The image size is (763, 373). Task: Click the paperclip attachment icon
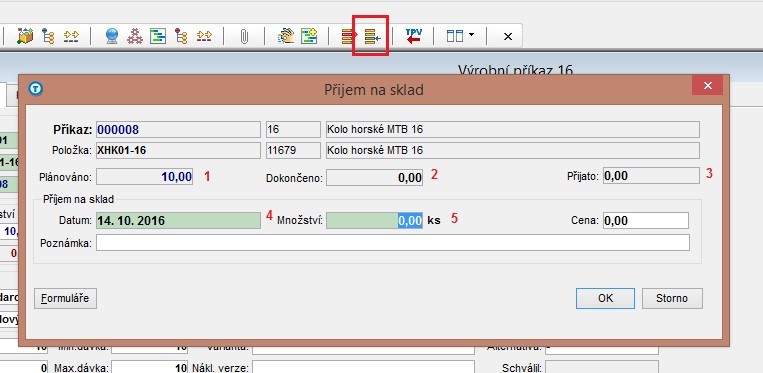244,36
